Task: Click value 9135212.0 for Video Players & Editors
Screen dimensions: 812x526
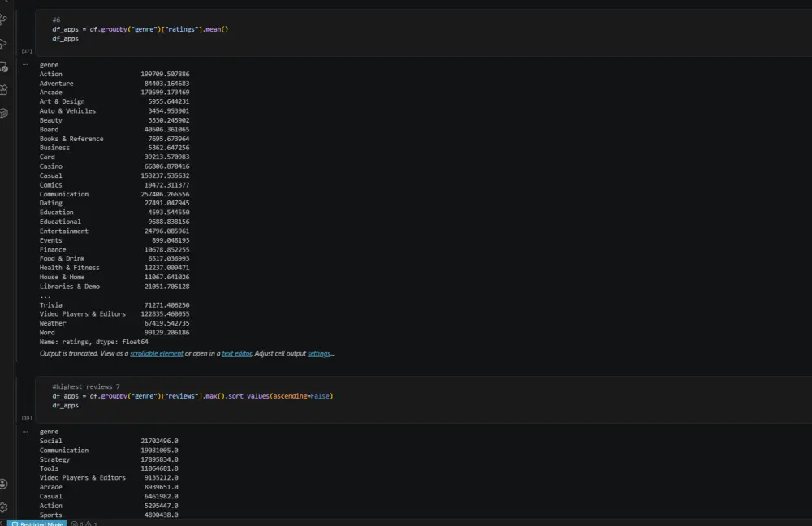Action: 161,478
